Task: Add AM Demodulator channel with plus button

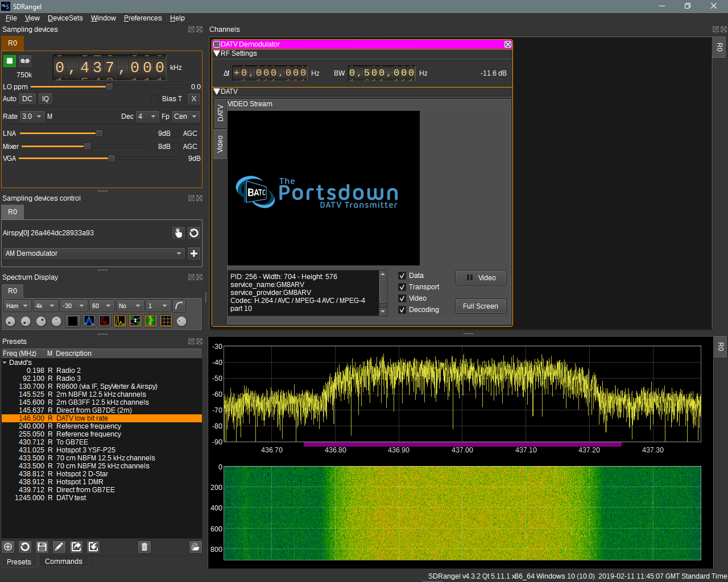Action: click(194, 253)
